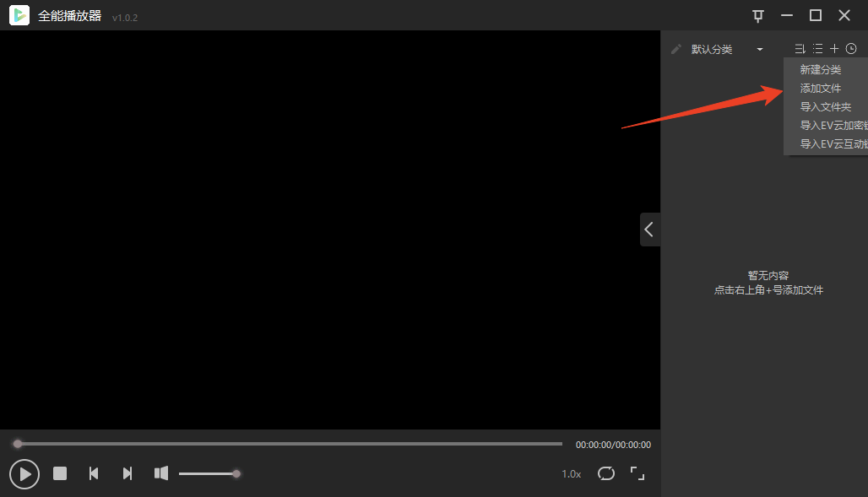The image size is (868, 497).
Task: Open the 1.0x playback speed selector
Action: pyautogui.click(x=572, y=474)
